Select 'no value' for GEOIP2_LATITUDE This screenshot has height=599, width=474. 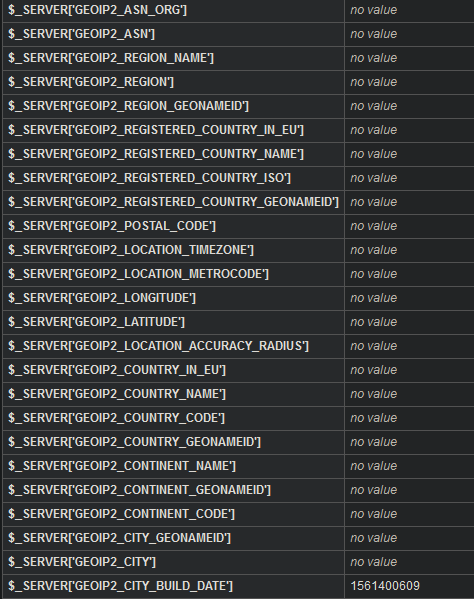(x=374, y=322)
